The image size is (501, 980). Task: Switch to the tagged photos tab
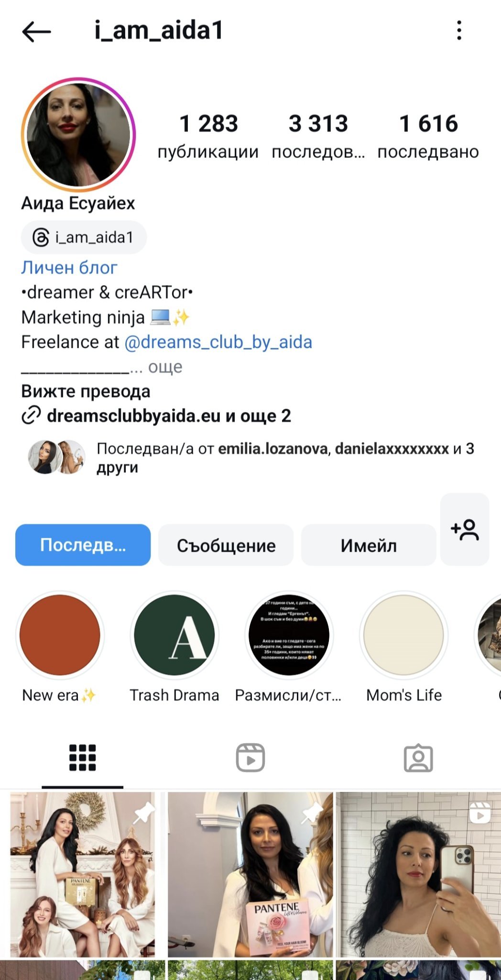(418, 758)
